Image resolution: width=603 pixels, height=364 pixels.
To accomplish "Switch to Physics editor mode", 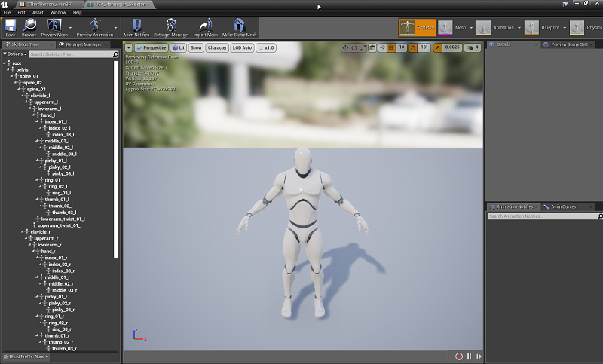I will click(x=586, y=28).
